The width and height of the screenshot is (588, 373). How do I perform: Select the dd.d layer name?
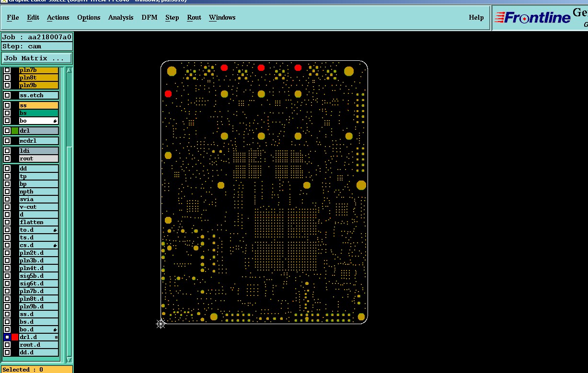(x=38, y=352)
